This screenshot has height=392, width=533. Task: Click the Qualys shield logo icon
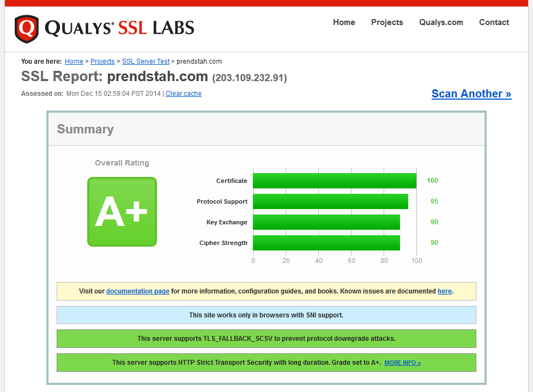coord(27,29)
